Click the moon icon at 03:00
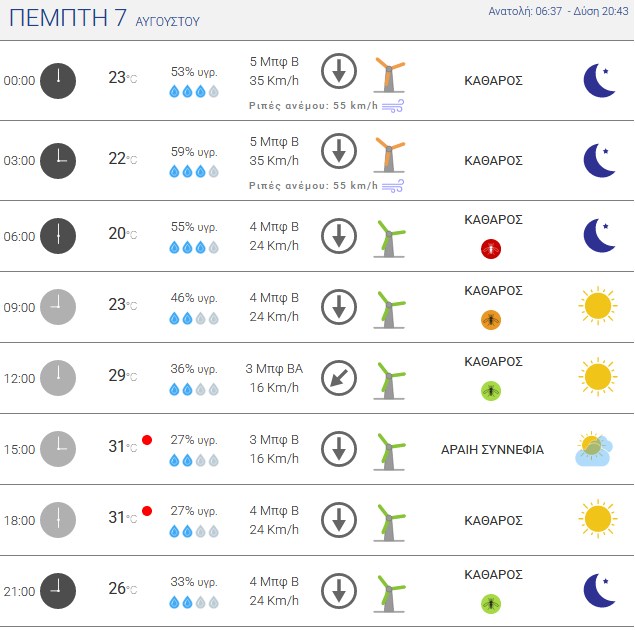 [x=599, y=160]
